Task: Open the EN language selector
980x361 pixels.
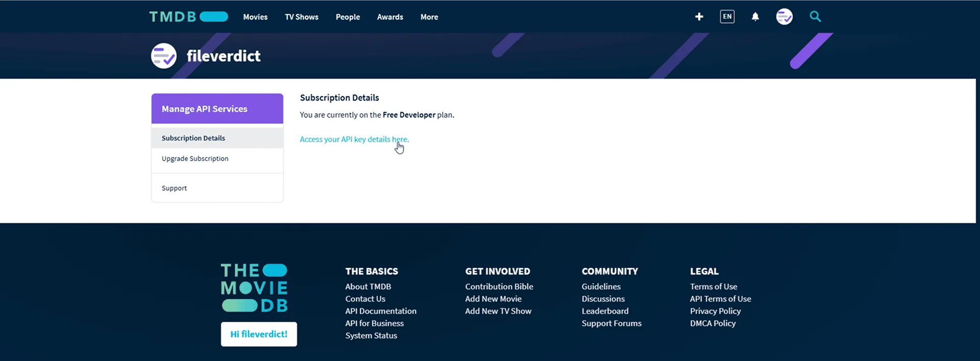Action: 727,17
